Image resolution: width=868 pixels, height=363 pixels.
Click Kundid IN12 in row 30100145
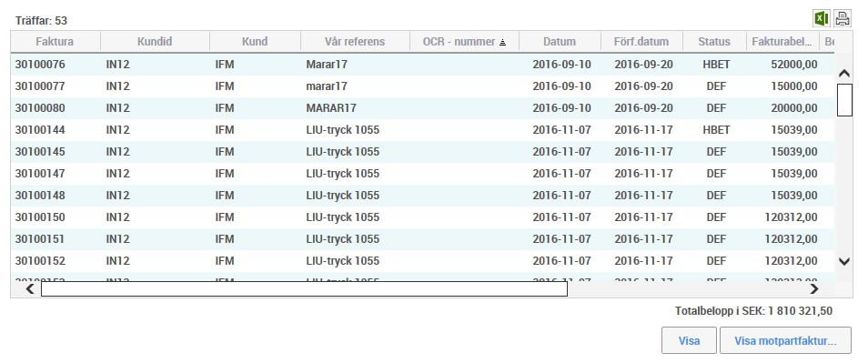[x=118, y=152]
